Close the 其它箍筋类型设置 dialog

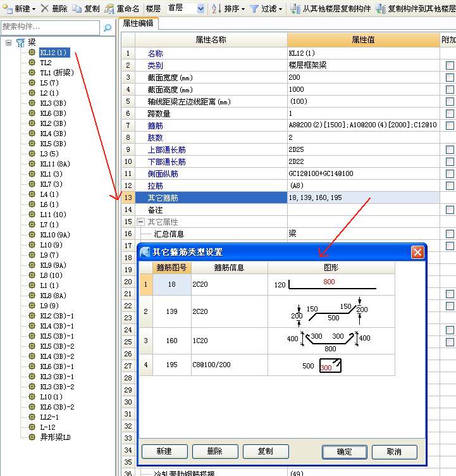(x=417, y=252)
